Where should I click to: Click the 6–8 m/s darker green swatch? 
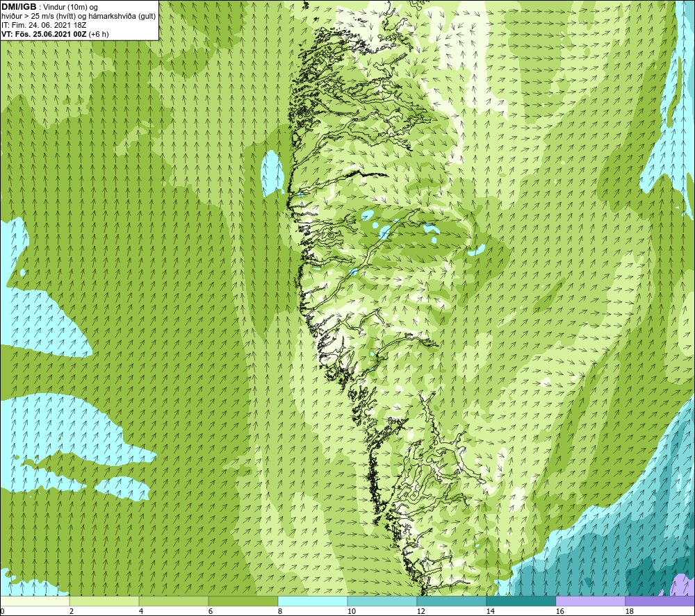click(243, 601)
